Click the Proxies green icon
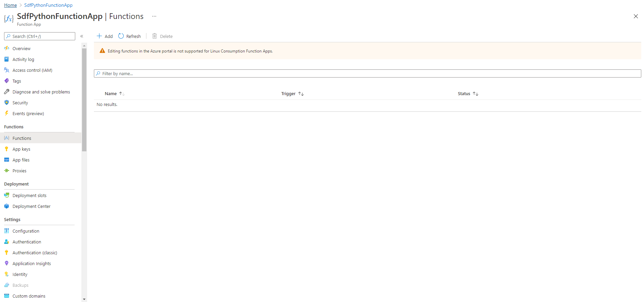This screenshot has height=302, width=644. 6,171
